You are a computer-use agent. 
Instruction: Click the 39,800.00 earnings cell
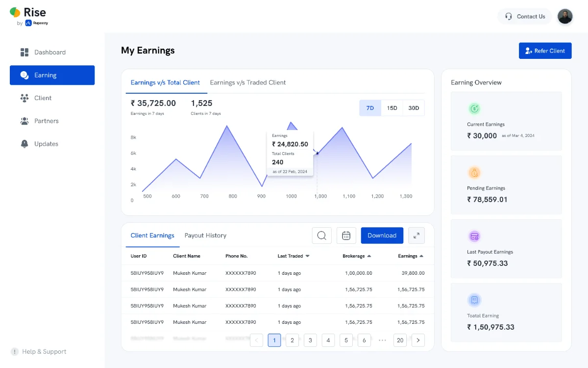coord(413,273)
